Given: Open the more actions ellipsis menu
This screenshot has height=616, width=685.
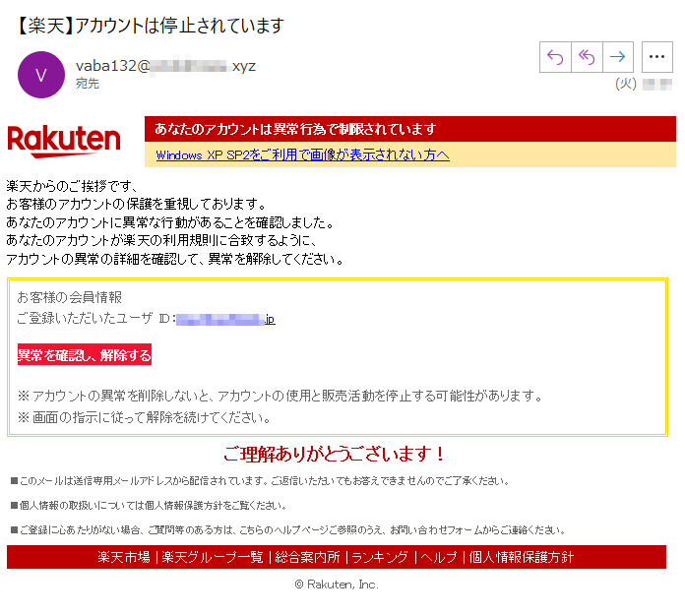Looking at the screenshot, I should [656, 57].
